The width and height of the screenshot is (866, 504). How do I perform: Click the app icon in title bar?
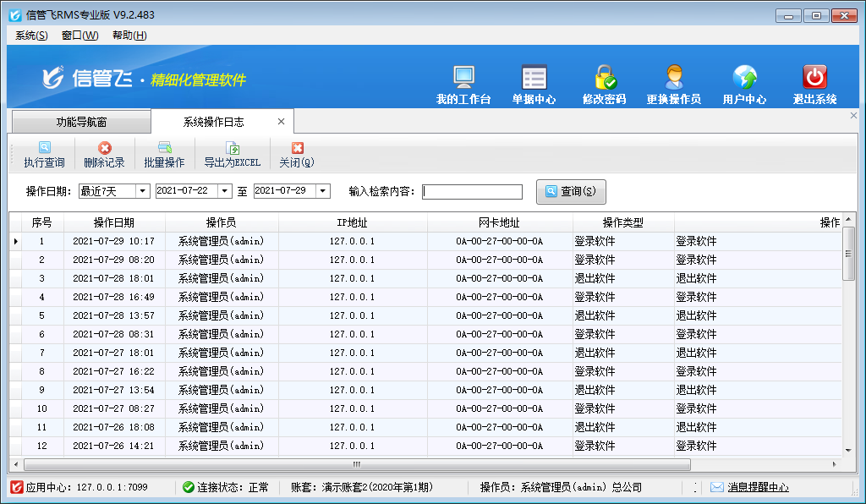pos(15,15)
